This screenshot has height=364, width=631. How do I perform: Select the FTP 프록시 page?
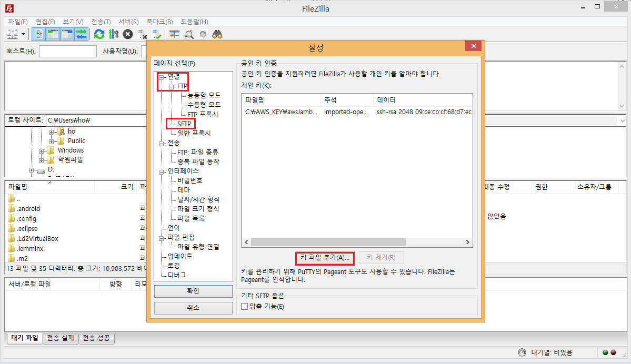[203, 114]
